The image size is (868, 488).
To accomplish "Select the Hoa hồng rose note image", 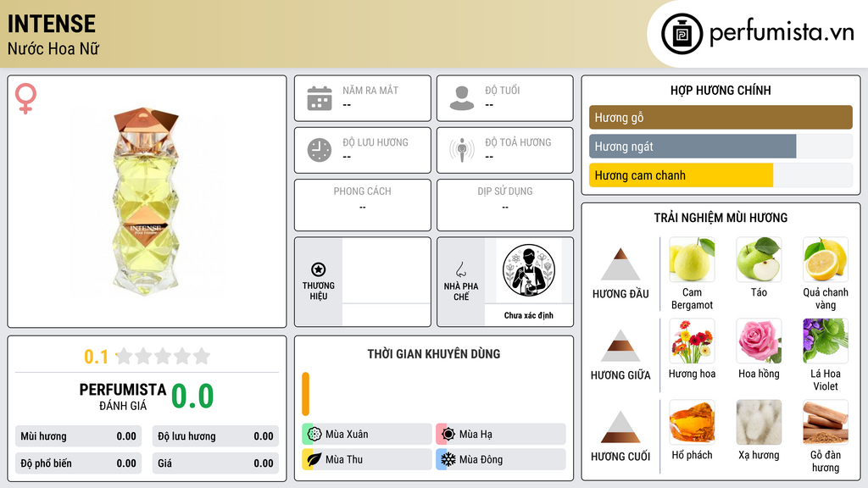I will [x=759, y=341].
